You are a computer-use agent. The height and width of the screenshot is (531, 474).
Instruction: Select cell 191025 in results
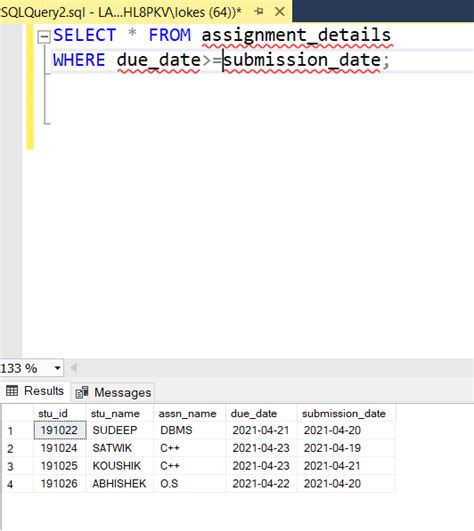[60, 466]
